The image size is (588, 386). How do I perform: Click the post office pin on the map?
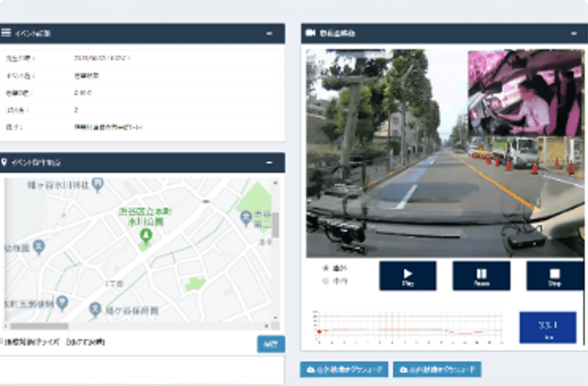click(62, 303)
